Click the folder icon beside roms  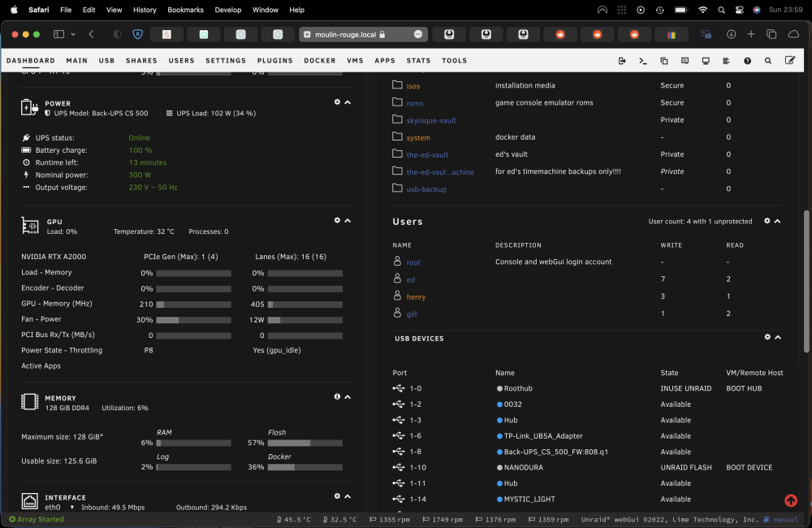click(397, 102)
